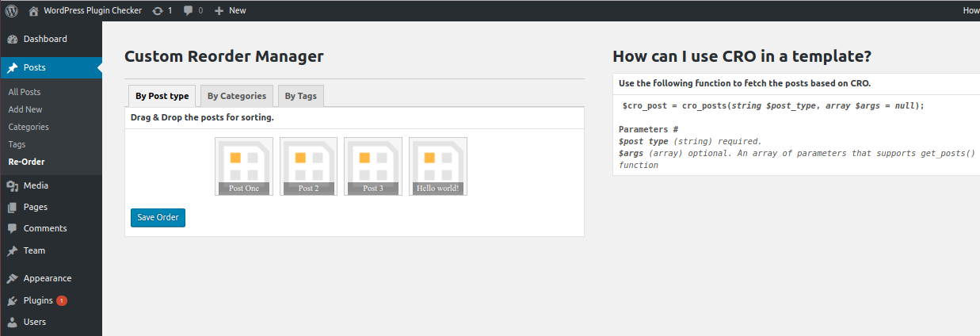Screen dimensions: 980x336
Task: Click 'Use the following function' instruction text
Action: tap(745, 83)
